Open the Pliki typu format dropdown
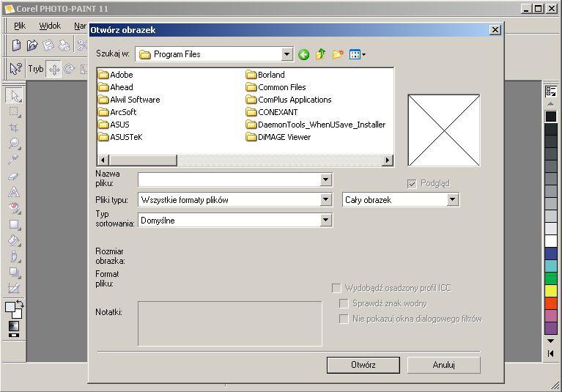Screen dimensions: 562x392 click(x=325, y=199)
